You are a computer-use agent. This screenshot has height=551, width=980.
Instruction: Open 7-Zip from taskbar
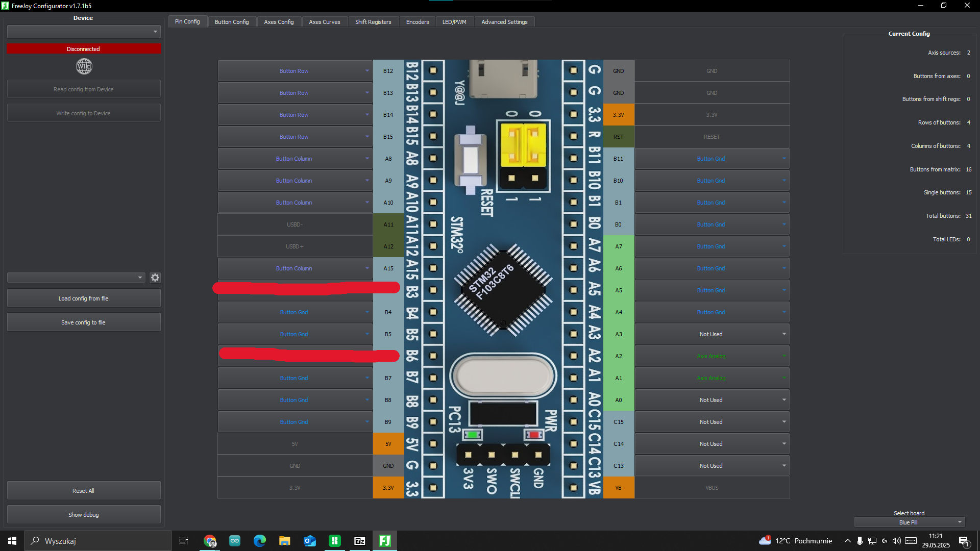360,541
